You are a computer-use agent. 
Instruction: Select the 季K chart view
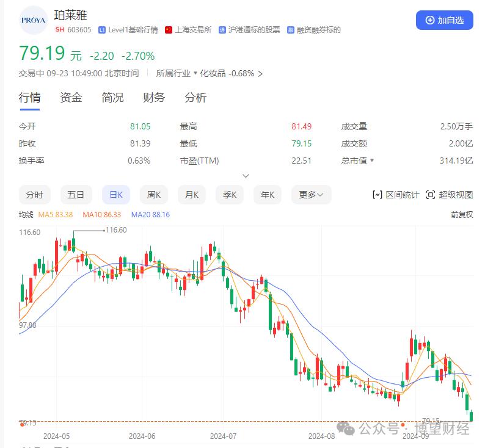coord(230,195)
